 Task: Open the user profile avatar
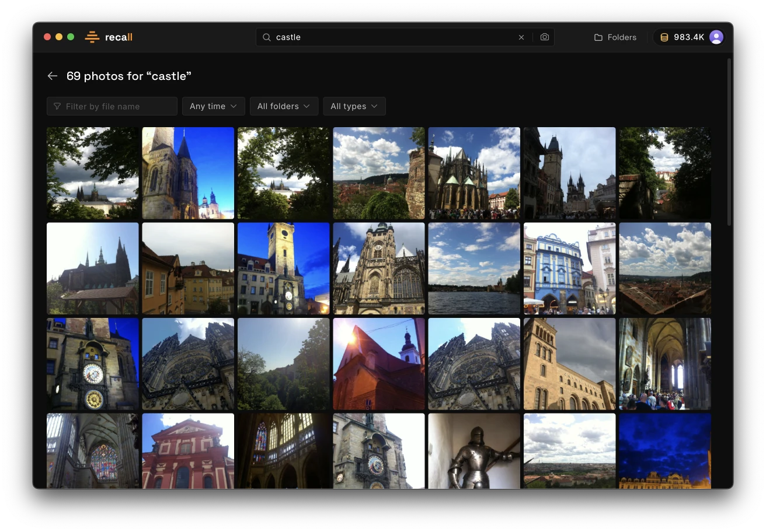pyautogui.click(x=716, y=37)
